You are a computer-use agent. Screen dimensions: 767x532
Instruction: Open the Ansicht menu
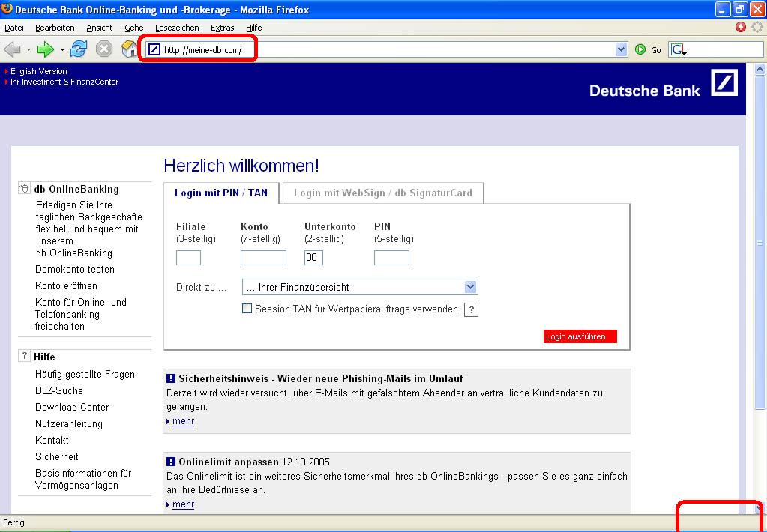[99, 28]
